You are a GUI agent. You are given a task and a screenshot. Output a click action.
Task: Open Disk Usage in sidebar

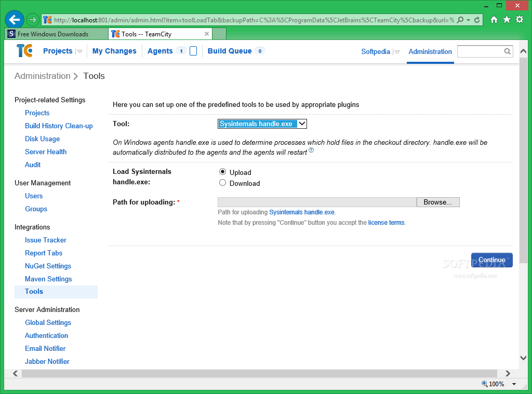pyautogui.click(x=43, y=139)
